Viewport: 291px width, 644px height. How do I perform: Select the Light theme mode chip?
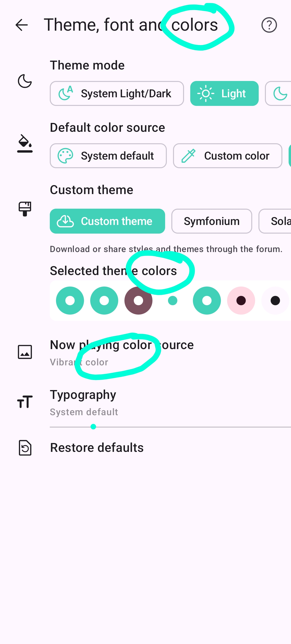click(224, 93)
